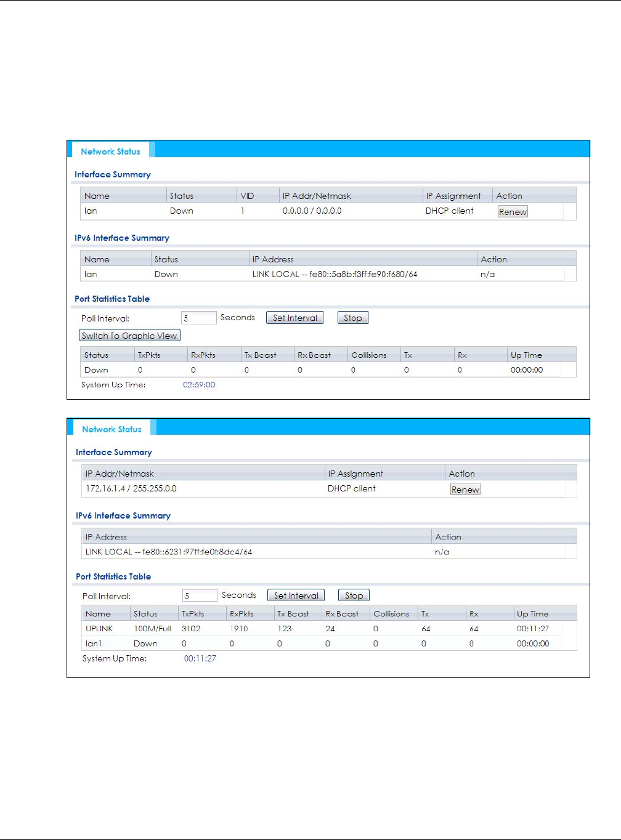Click the upper IPv6 Interface Summary heading

tap(122, 238)
